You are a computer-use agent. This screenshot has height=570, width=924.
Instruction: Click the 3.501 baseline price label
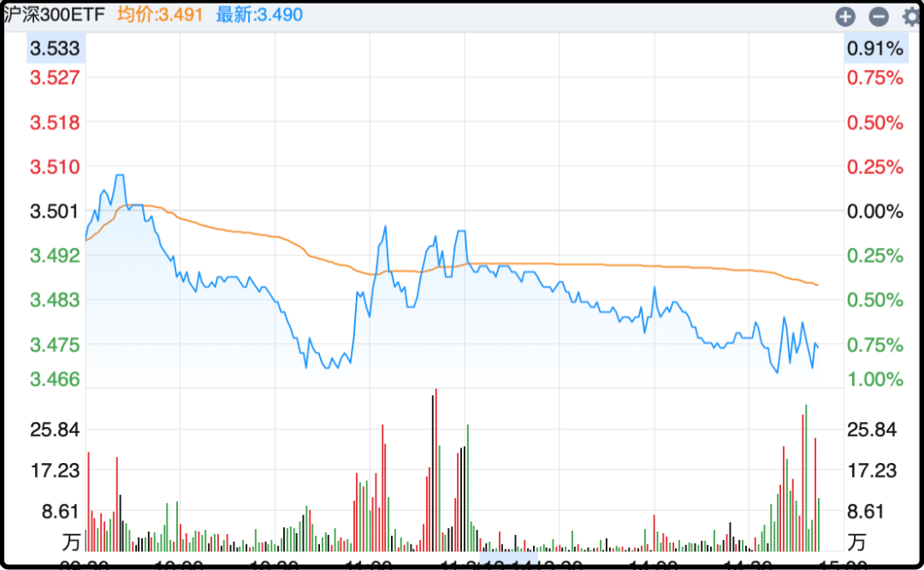point(55,211)
